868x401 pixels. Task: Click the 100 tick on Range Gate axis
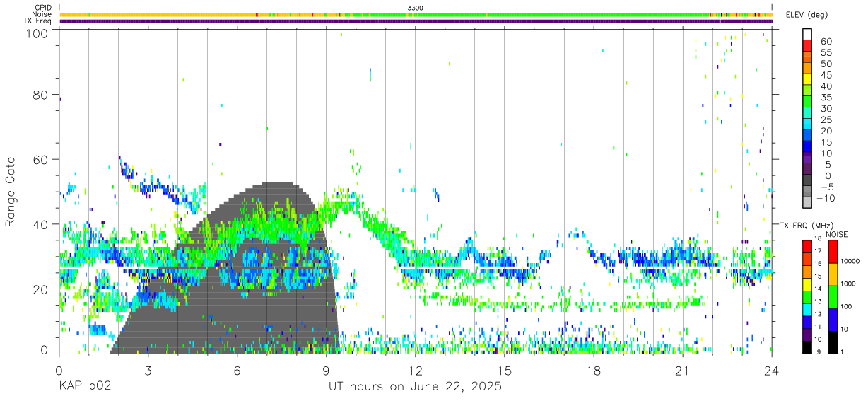coord(38,33)
